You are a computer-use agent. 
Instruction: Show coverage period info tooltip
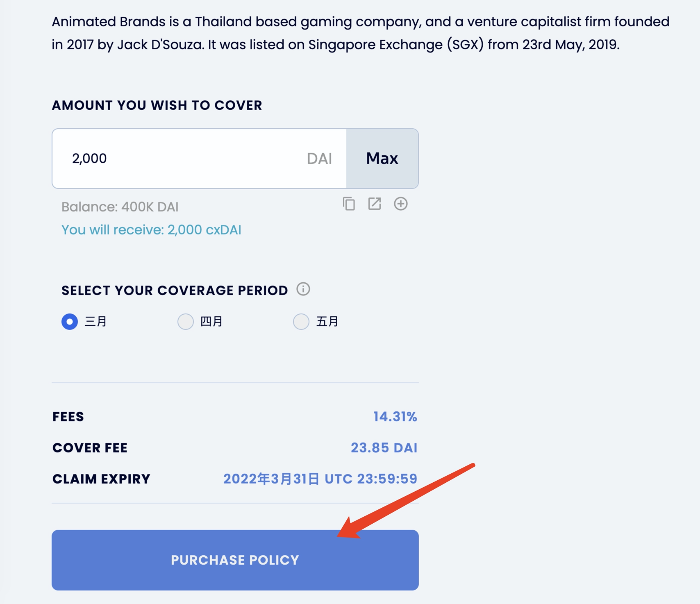(303, 289)
